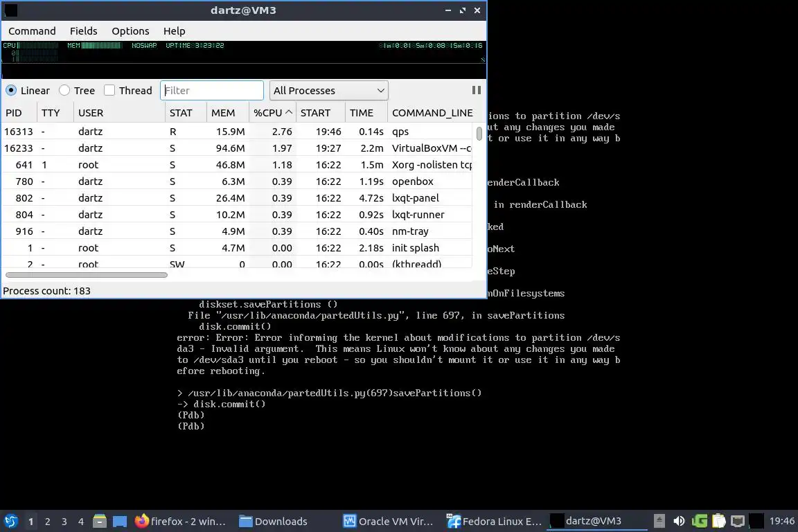
Task: Select the lxqt-panel process row
Action: pos(237,198)
